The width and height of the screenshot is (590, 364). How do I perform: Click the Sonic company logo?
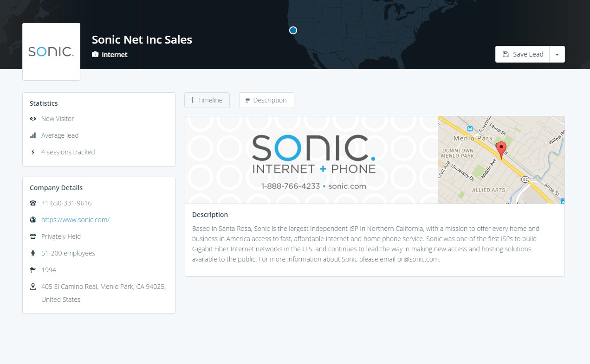[51, 51]
